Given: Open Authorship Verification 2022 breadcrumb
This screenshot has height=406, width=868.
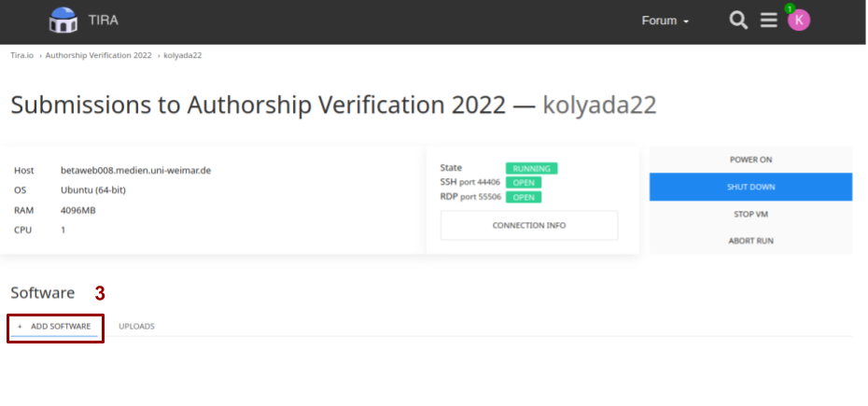Looking at the screenshot, I should coord(99,55).
